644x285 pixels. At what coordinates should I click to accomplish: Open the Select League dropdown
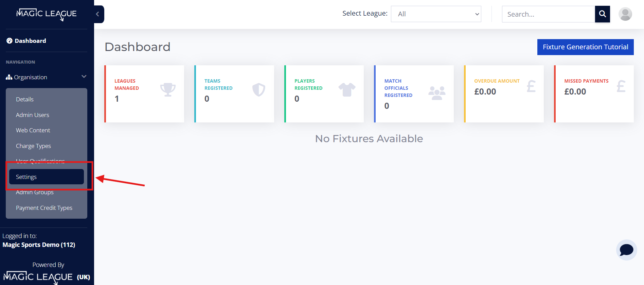point(436,14)
